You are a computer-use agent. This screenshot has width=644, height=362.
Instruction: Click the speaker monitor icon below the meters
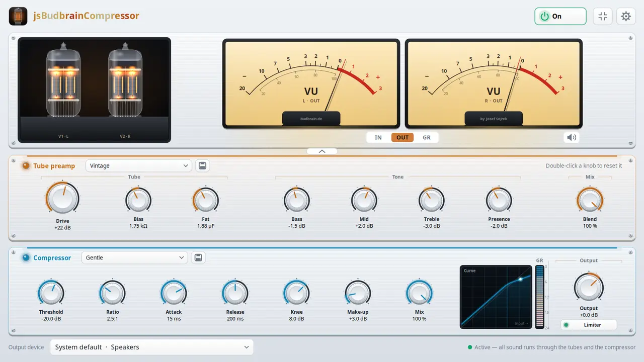tap(572, 137)
